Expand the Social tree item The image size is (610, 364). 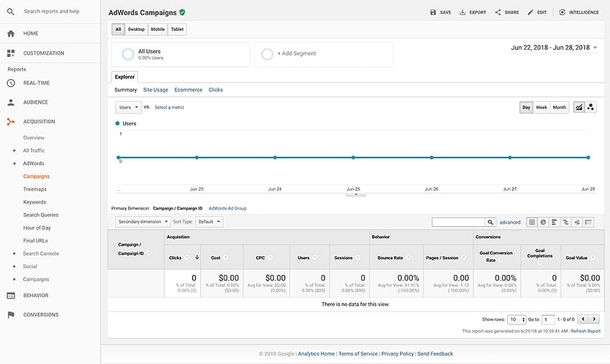[x=14, y=266]
